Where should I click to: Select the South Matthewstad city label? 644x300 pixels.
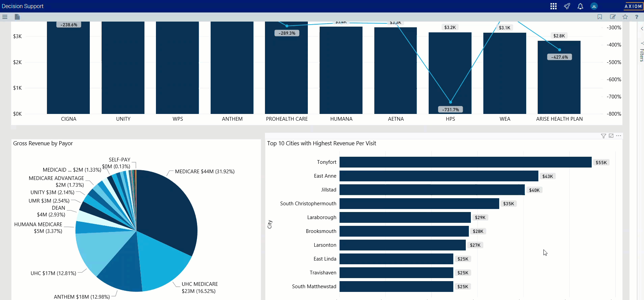click(314, 287)
